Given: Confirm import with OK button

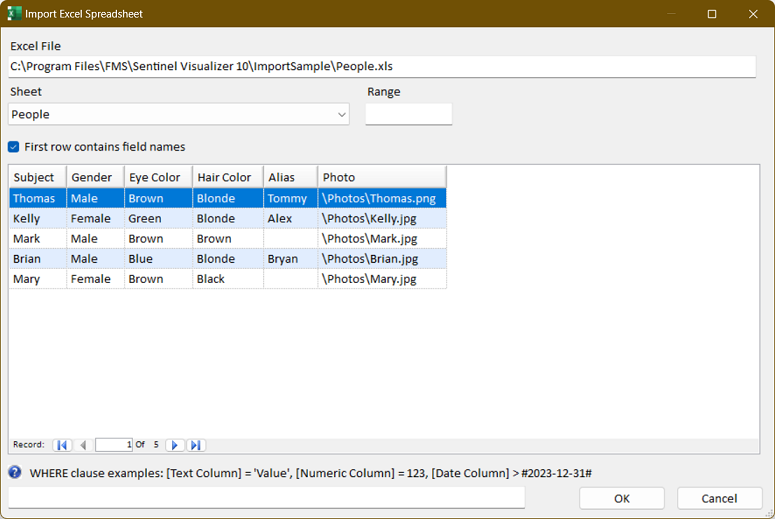Looking at the screenshot, I should [x=622, y=498].
